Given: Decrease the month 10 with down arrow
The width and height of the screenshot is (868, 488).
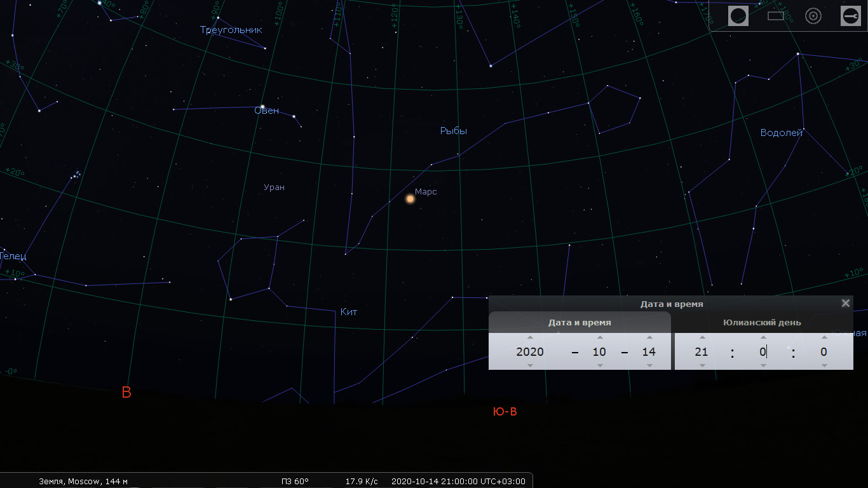Looking at the screenshot, I should click(x=600, y=365).
